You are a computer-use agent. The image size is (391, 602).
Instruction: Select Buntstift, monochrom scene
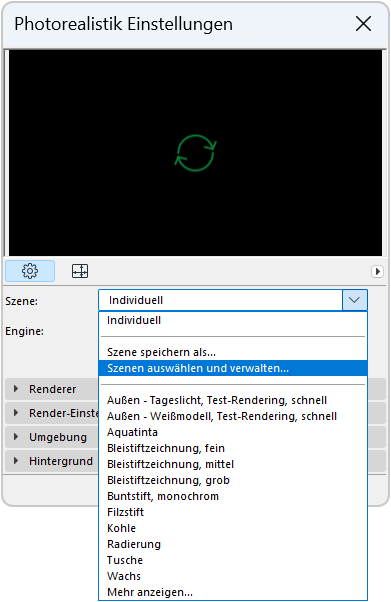(233, 496)
